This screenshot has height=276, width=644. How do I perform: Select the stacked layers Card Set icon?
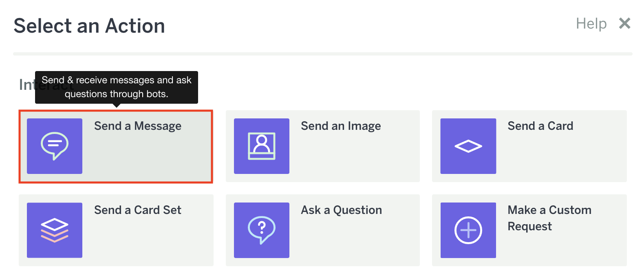[55, 230]
